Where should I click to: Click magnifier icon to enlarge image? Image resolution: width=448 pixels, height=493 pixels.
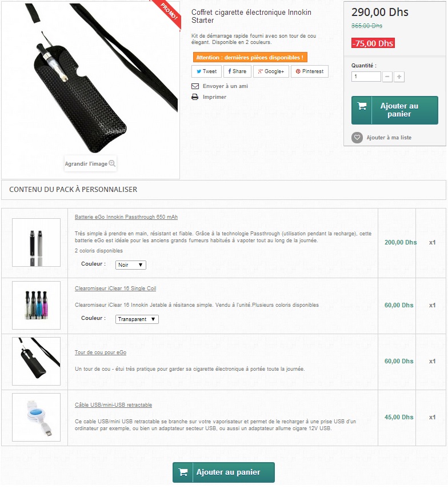112,163
